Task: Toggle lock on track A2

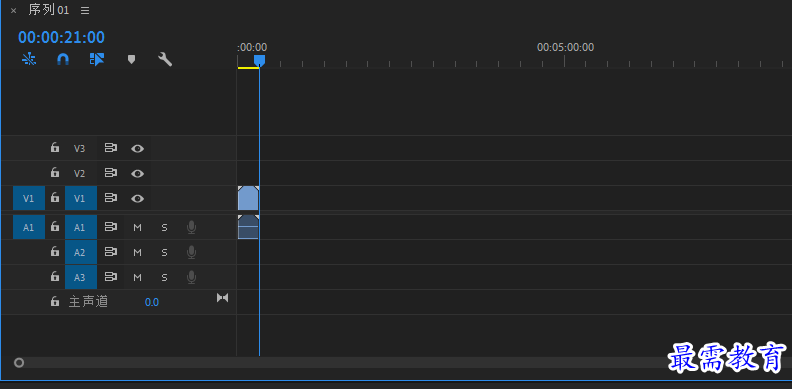Action: [55, 252]
